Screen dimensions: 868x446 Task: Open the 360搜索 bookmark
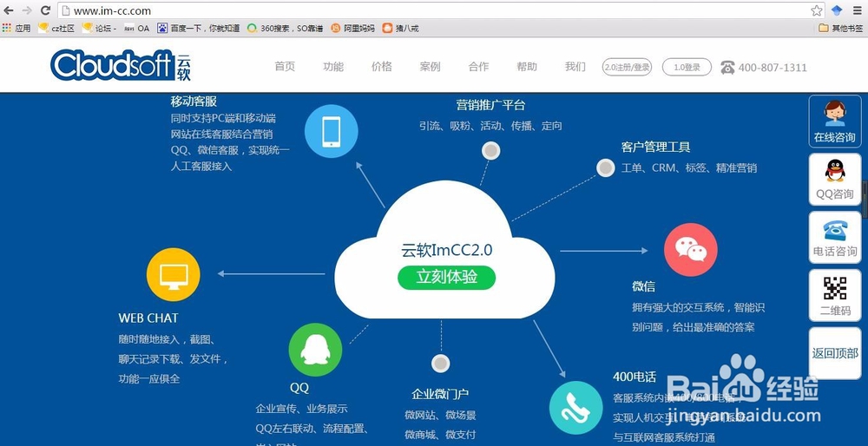click(285, 29)
